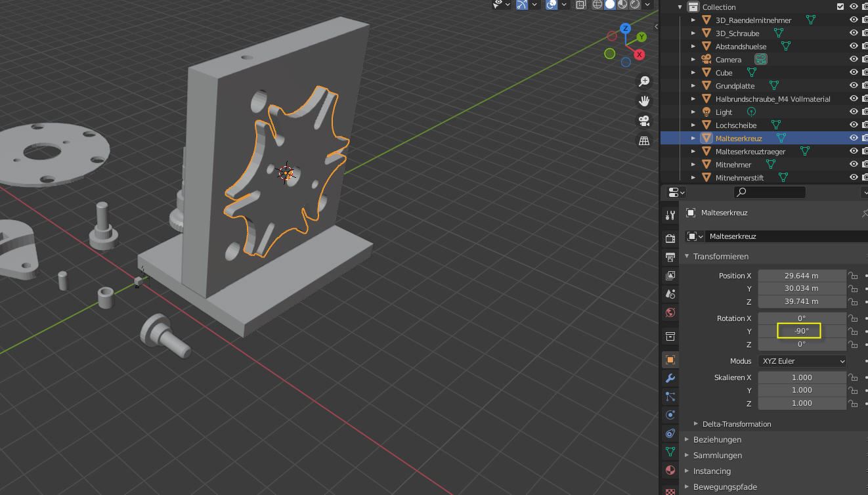The image size is (868, 495).
Task: Select the hand pan view icon
Action: pyautogui.click(x=644, y=101)
